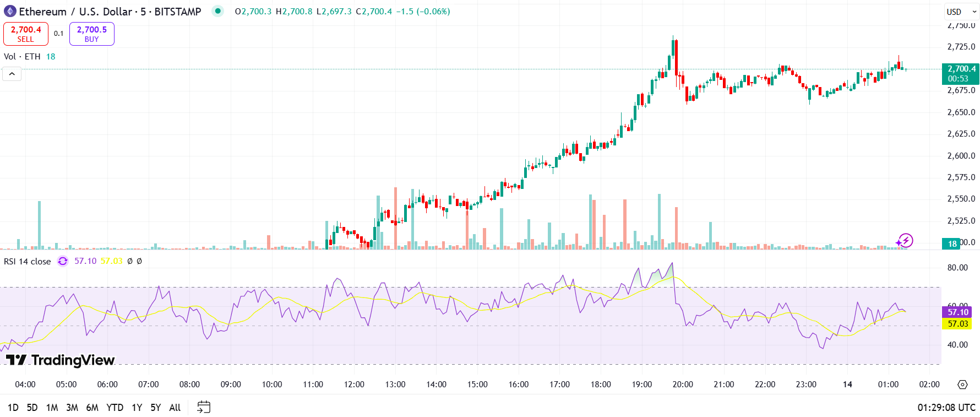Open chart settings gear icon
980x417 pixels.
pyautogui.click(x=962, y=384)
